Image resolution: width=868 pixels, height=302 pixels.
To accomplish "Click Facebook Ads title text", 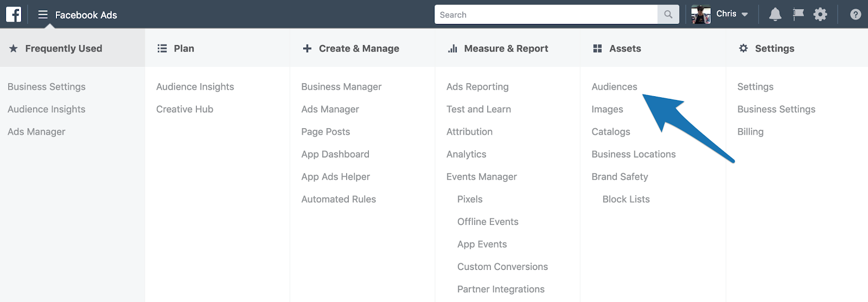I will [86, 15].
